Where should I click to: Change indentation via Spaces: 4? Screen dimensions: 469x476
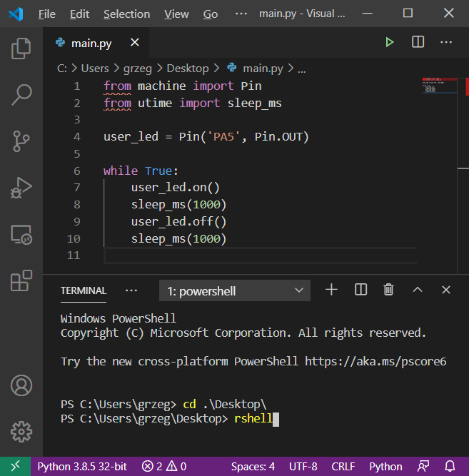[x=253, y=466]
